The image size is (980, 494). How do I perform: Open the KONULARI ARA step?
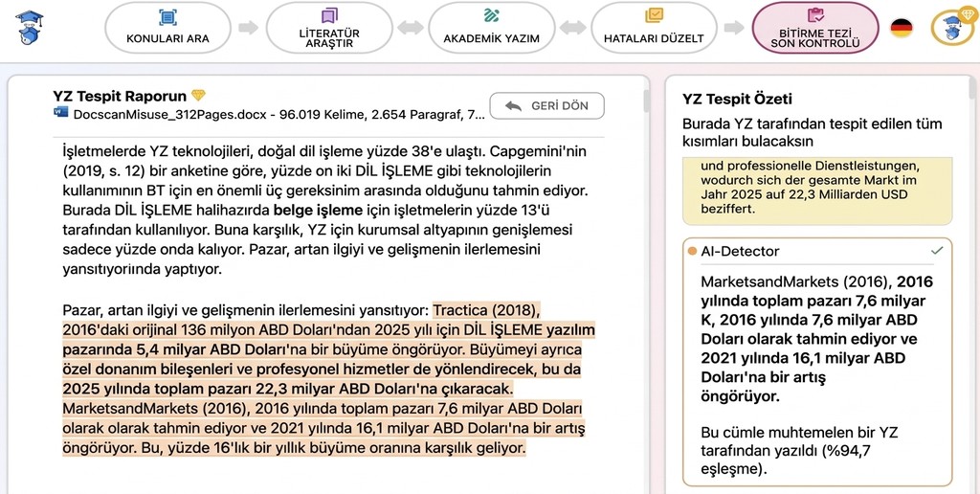(167, 28)
